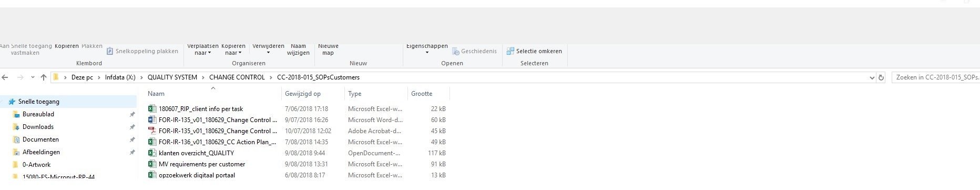
Task: Click Excel icon of MV requirements per customer
Action: click(x=152, y=164)
